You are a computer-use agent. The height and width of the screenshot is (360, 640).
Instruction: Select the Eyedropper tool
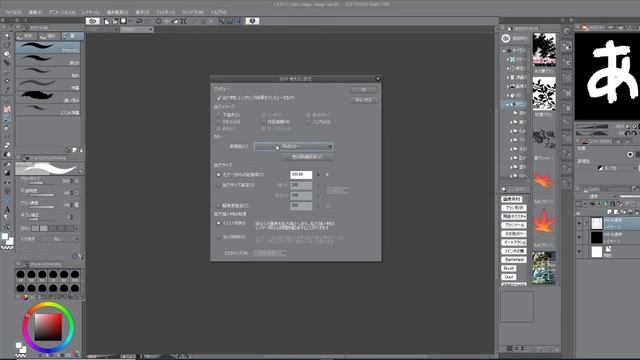7,90
